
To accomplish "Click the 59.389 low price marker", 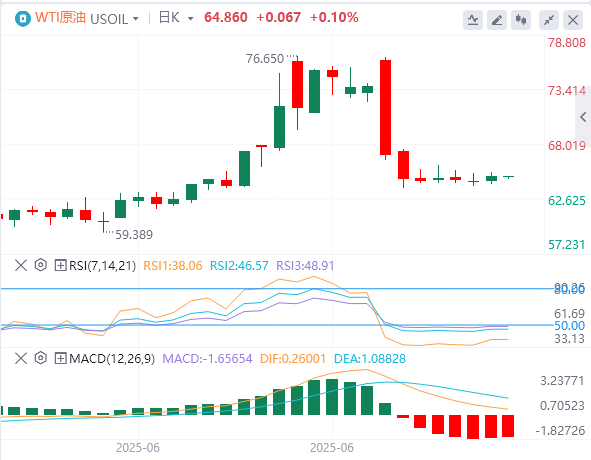I will pos(134,235).
